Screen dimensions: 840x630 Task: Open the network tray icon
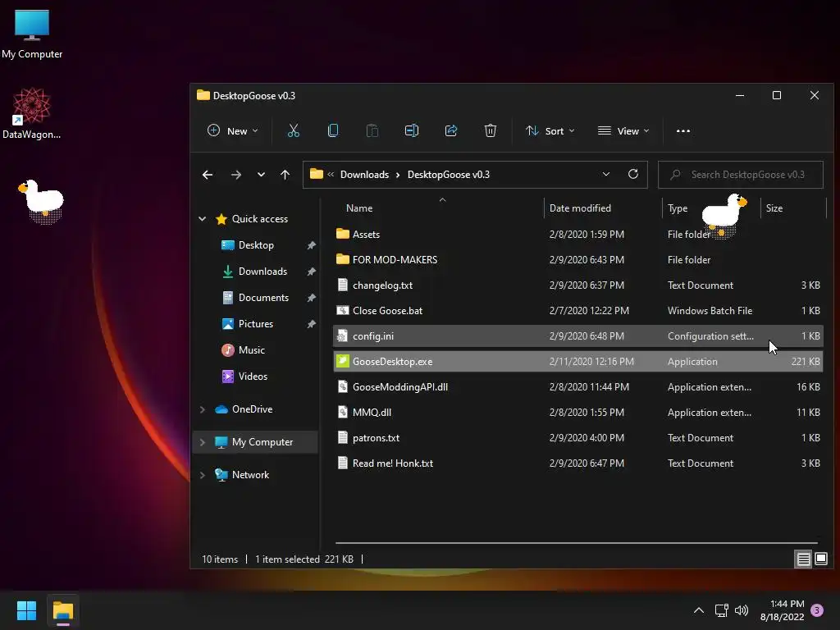721,610
